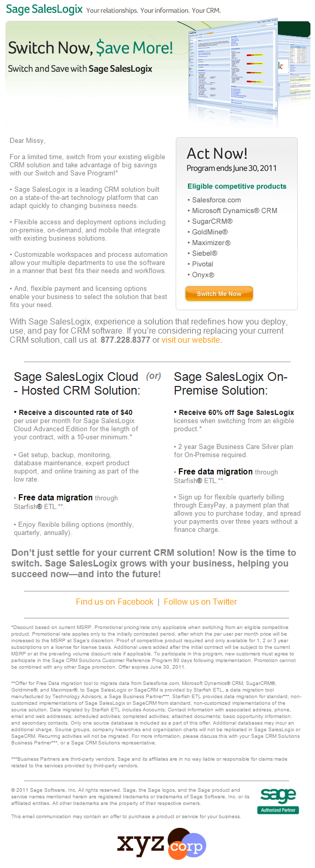Click the Dear Missy greeting

pyautogui.click(x=27, y=141)
